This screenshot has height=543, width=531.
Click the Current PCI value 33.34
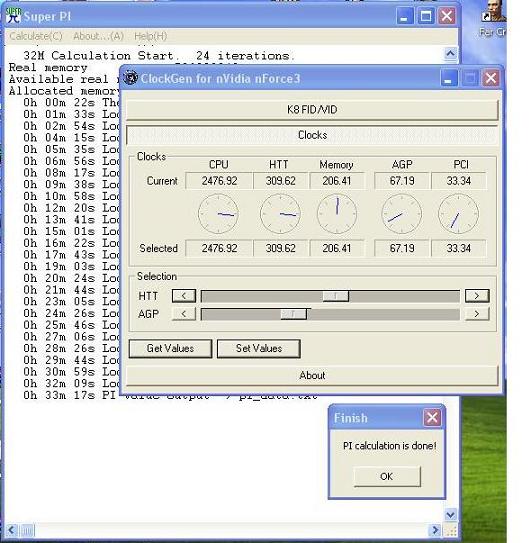(x=459, y=181)
